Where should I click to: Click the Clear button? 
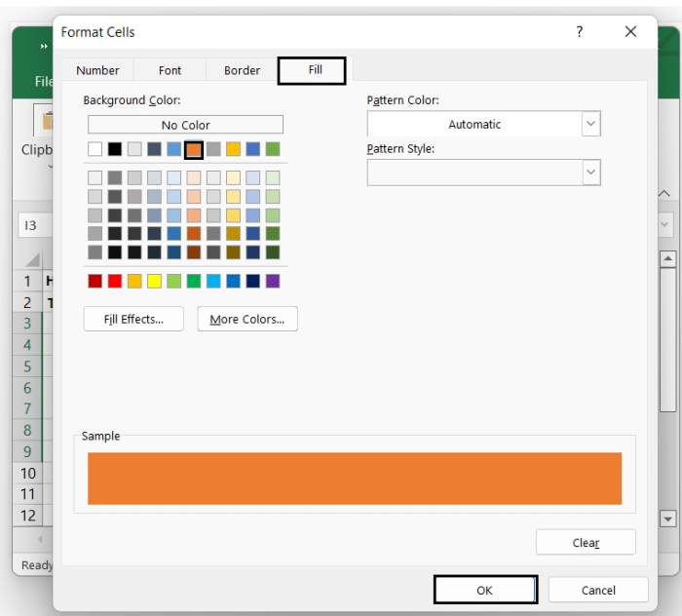[x=586, y=543]
